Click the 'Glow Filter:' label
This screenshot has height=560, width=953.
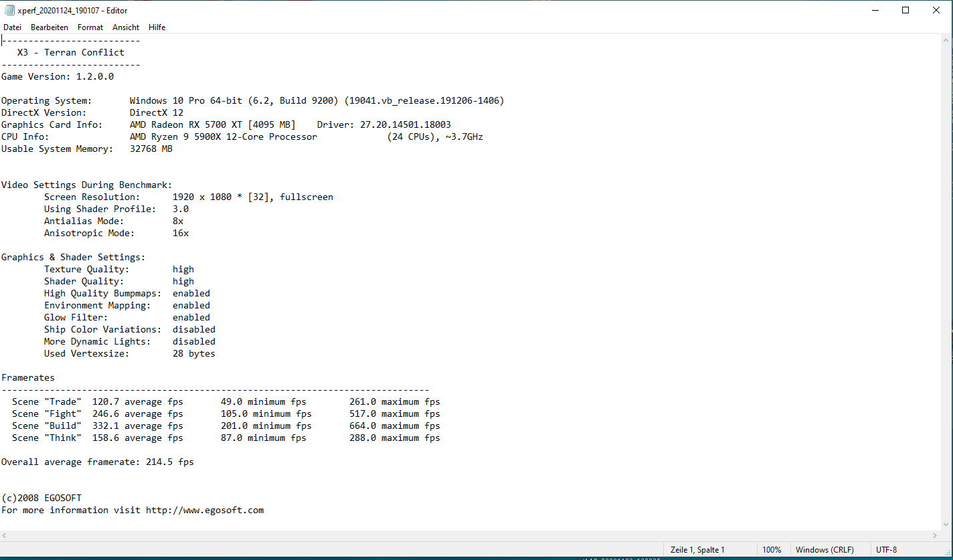[x=76, y=317]
